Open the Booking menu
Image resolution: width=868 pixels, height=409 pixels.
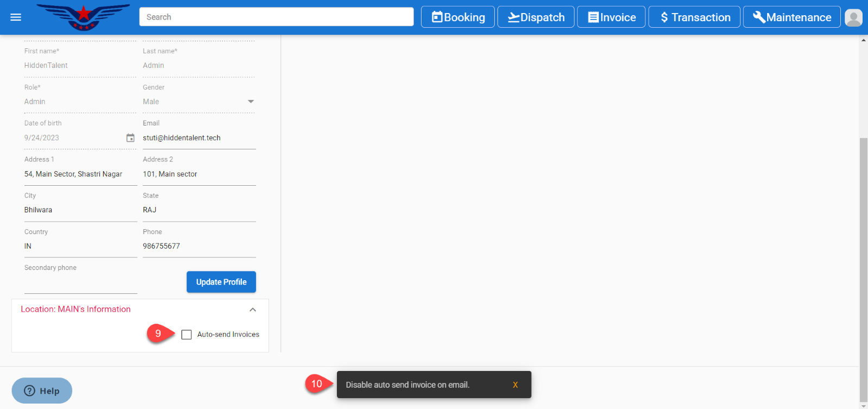pos(458,17)
